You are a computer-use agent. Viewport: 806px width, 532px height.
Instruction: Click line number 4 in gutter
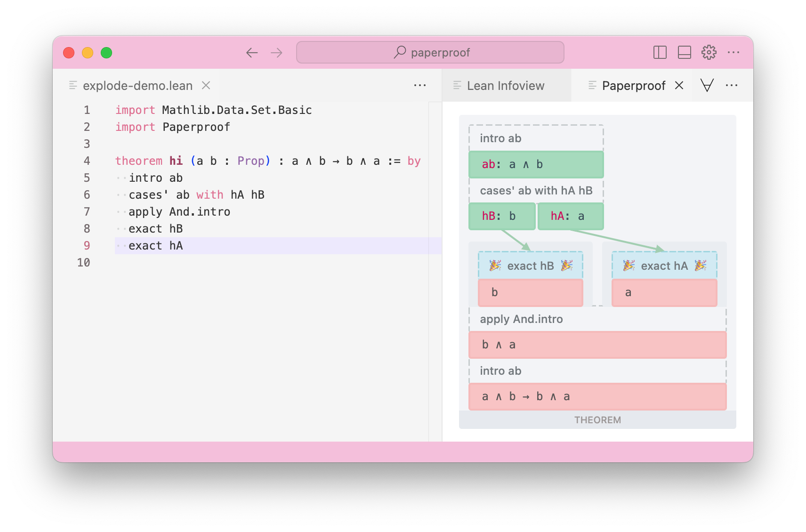click(87, 161)
